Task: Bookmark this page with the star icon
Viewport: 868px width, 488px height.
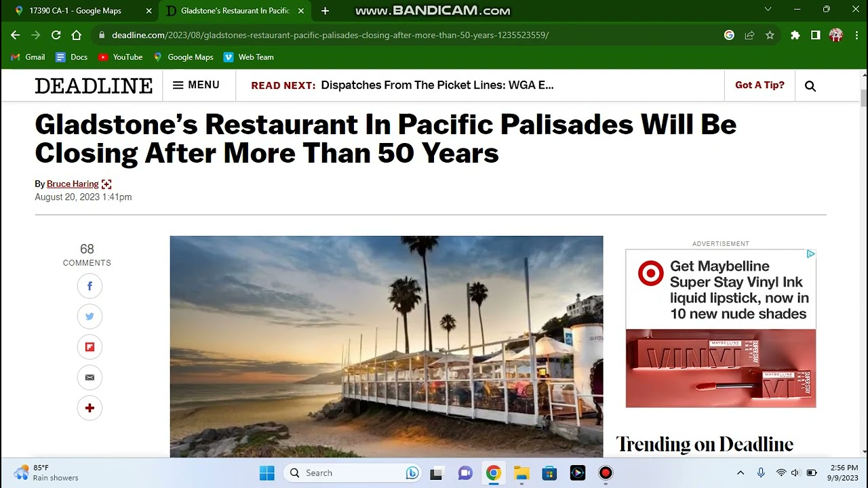Action: click(770, 35)
